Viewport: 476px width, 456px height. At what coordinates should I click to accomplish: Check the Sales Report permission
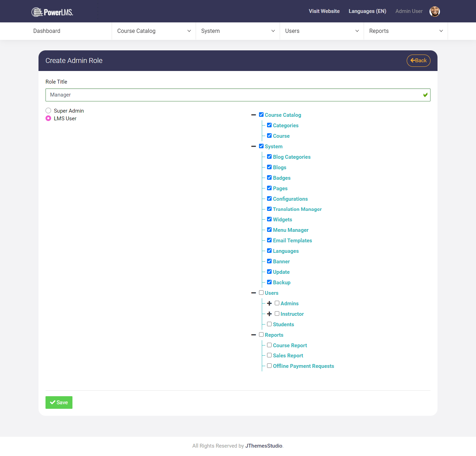click(269, 355)
